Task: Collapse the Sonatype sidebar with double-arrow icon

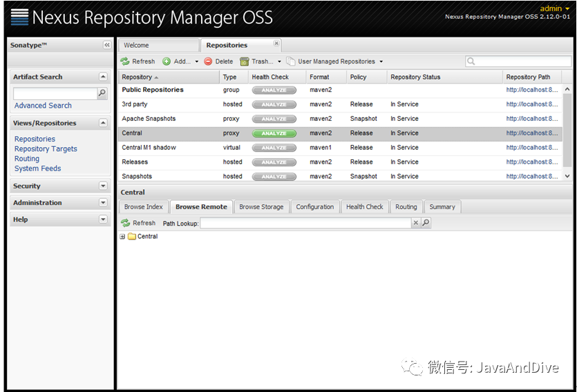Action: [107, 45]
